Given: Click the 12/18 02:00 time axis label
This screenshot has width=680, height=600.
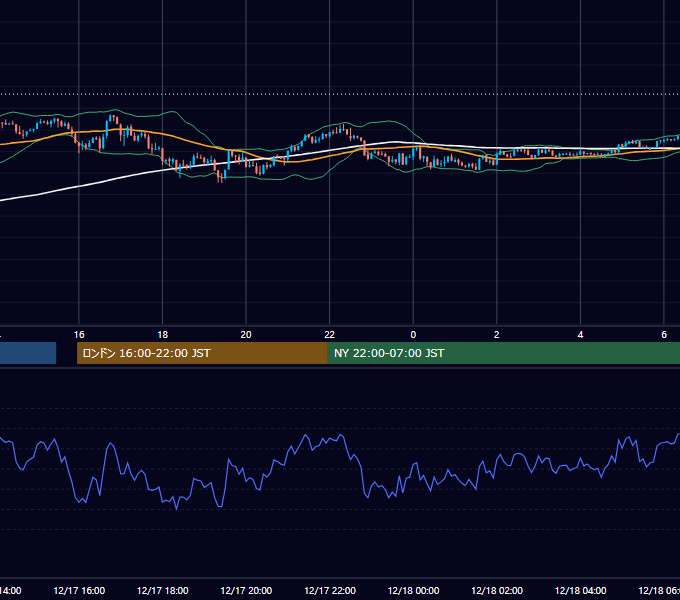Looking at the screenshot, I should (497, 590).
